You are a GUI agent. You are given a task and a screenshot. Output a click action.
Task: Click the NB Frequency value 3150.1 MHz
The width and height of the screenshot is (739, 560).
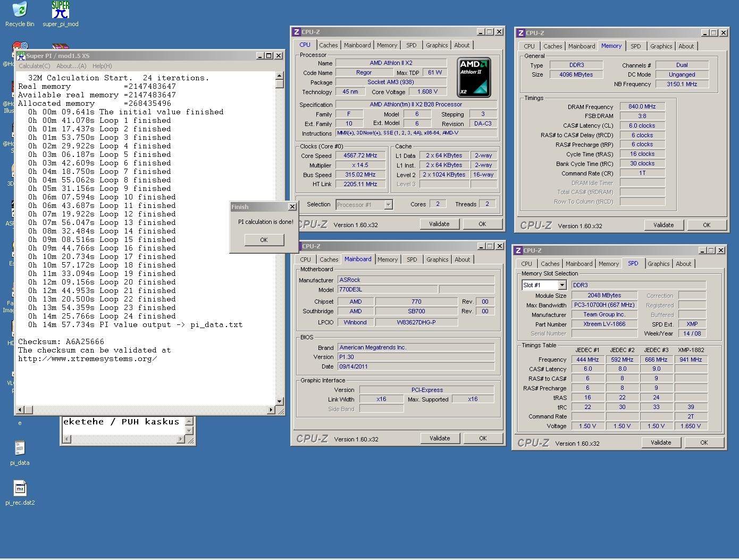point(682,84)
